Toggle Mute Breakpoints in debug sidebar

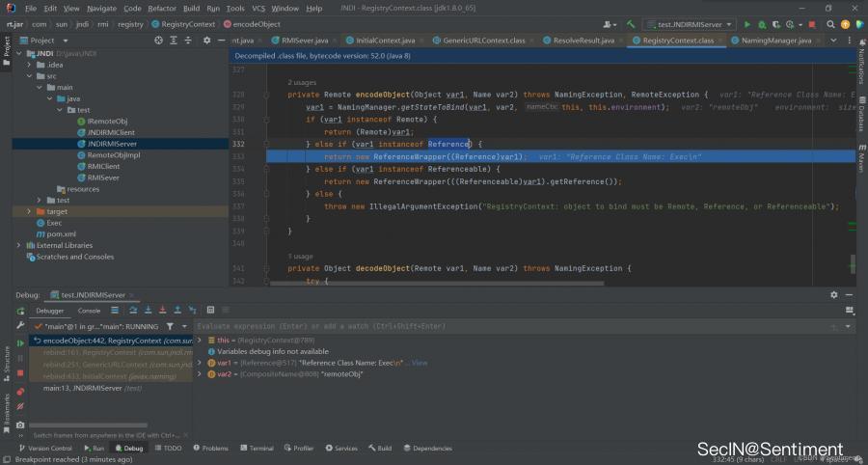[20, 404]
